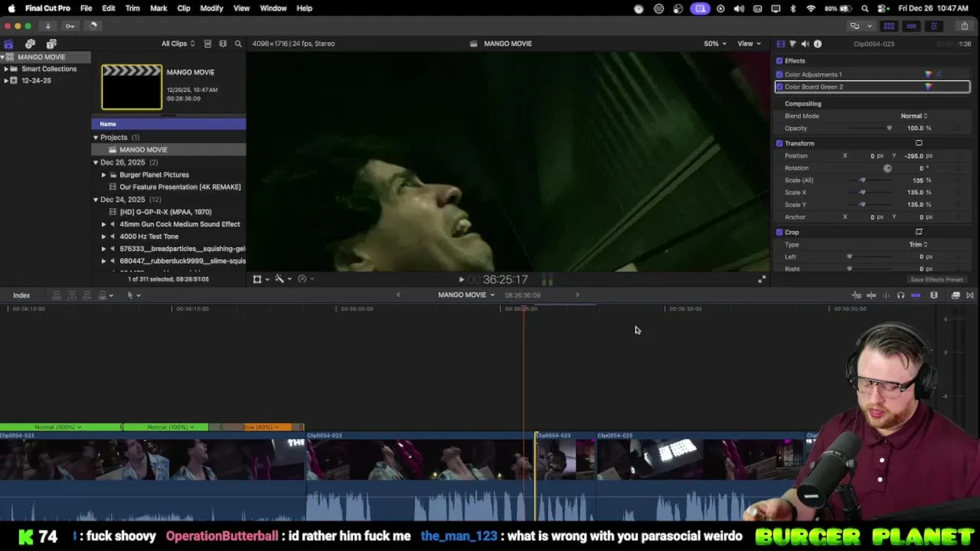The width and height of the screenshot is (980, 551).
Task: Open the Edit menu
Action: coord(109,8)
